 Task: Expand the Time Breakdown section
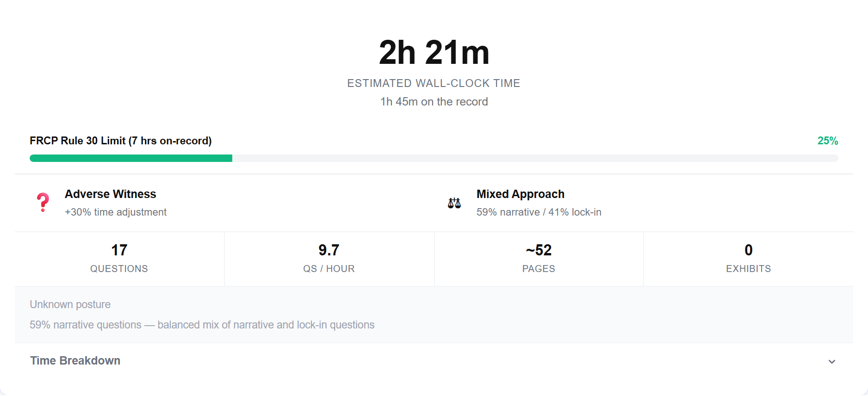click(x=75, y=360)
